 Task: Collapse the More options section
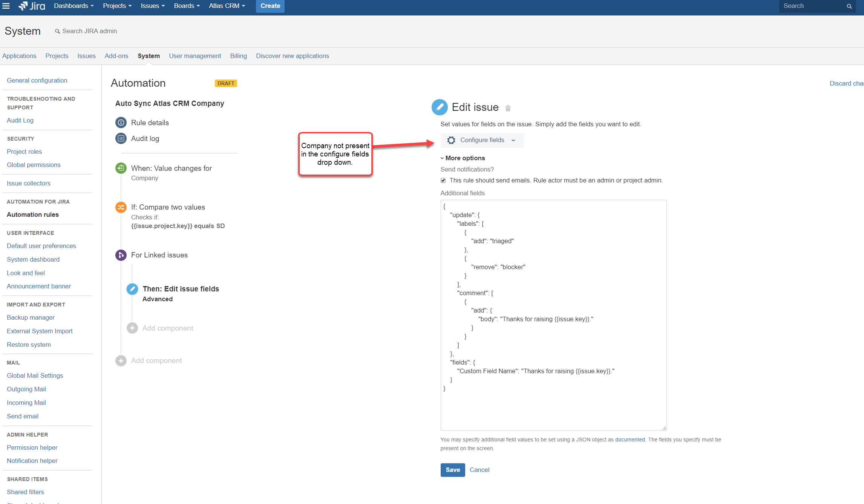463,158
